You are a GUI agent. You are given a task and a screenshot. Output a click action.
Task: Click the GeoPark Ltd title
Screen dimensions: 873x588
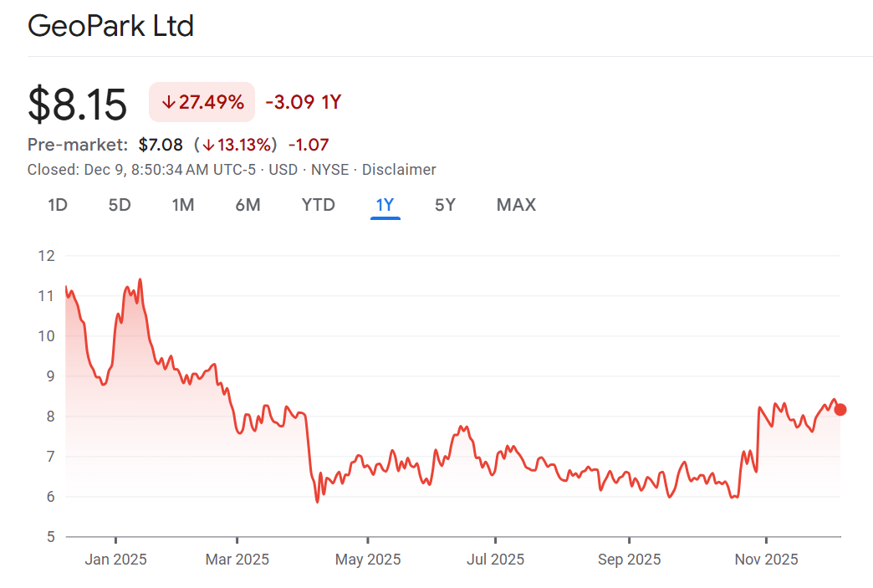coord(110,26)
